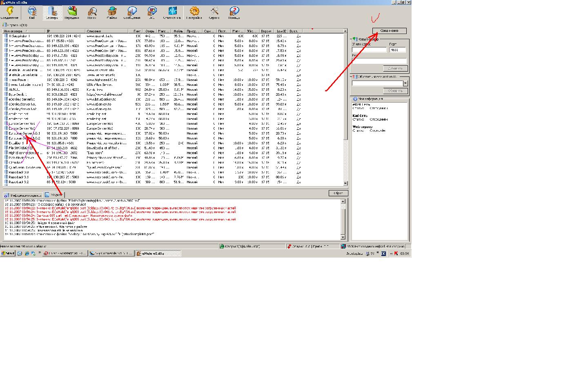Sort by Пинг column header
The height and width of the screenshot is (368, 588).
coord(136,31)
